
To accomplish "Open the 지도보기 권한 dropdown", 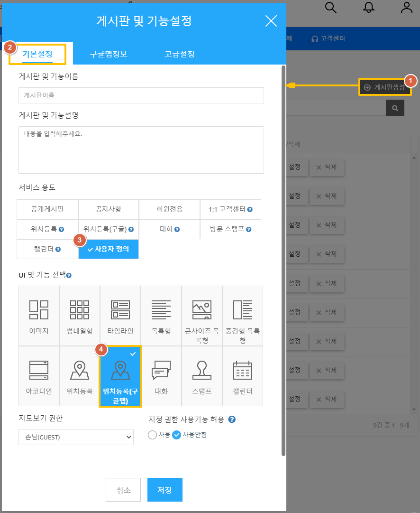I will pyautogui.click(x=76, y=437).
